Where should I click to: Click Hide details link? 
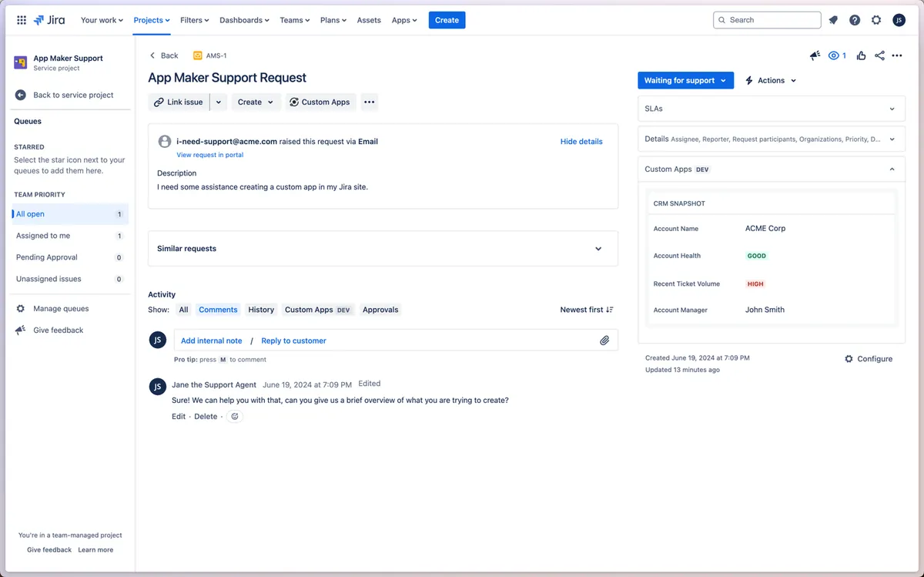(581, 142)
